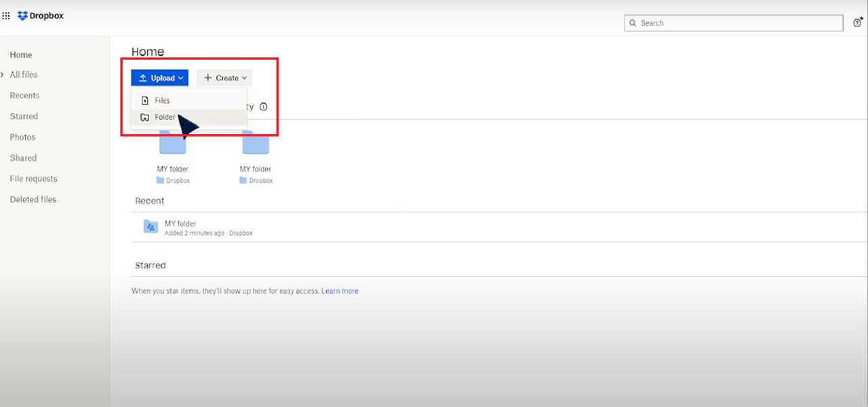Screen dimensions: 868x407
Task: Open the Upload dropdown button
Action: click(160, 78)
